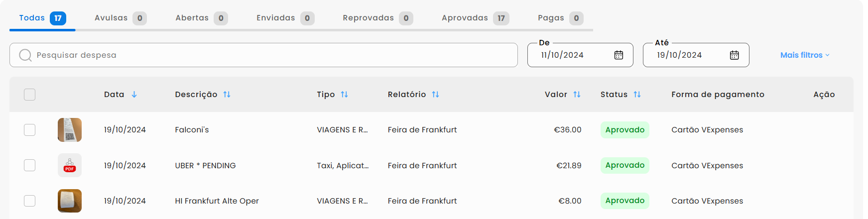Sort by Data column arrow

tap(134, 95)
